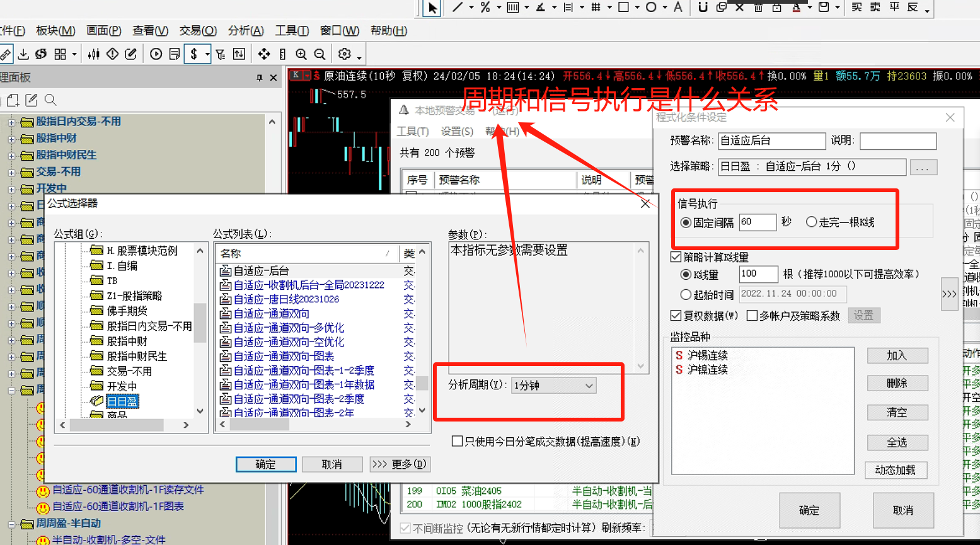Click the download data toolbar icon
The image size is (980, 545).
click(23, 54)
